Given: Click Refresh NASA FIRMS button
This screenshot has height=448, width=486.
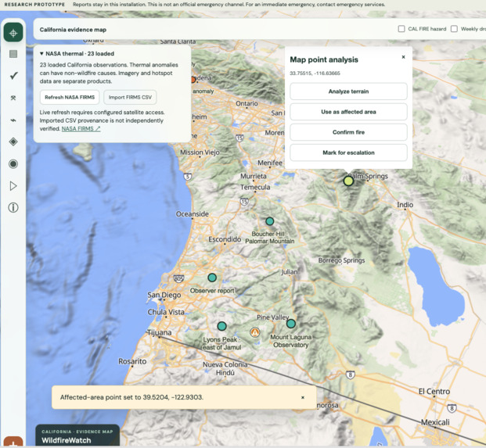Looking at the screenshot, I should point(70,97).
